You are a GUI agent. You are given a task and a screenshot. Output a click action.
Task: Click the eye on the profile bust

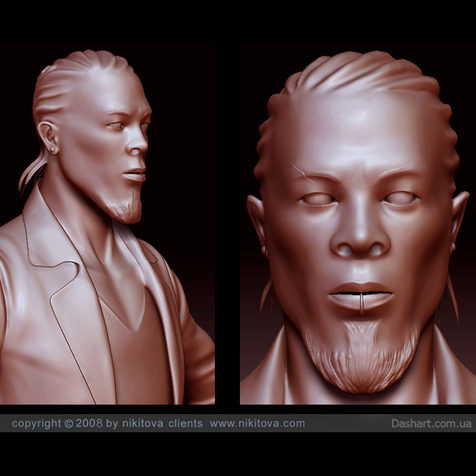tap(116, 126)
